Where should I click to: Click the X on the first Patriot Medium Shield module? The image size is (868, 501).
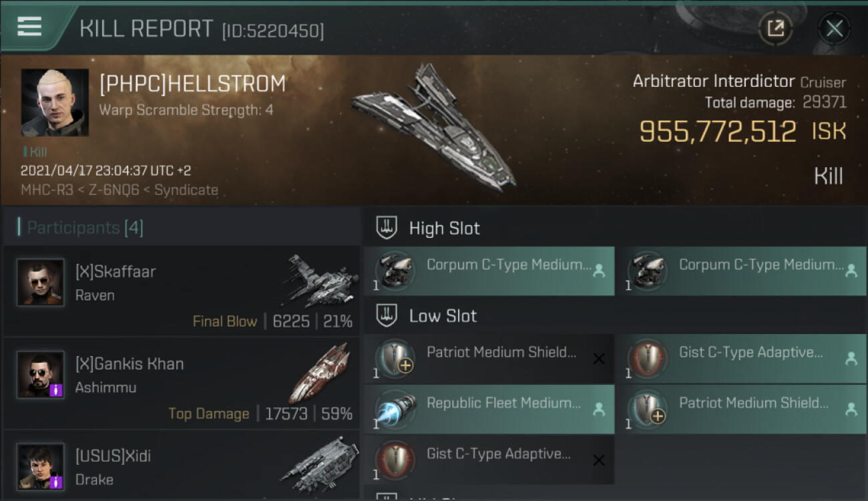coord(599,359)
